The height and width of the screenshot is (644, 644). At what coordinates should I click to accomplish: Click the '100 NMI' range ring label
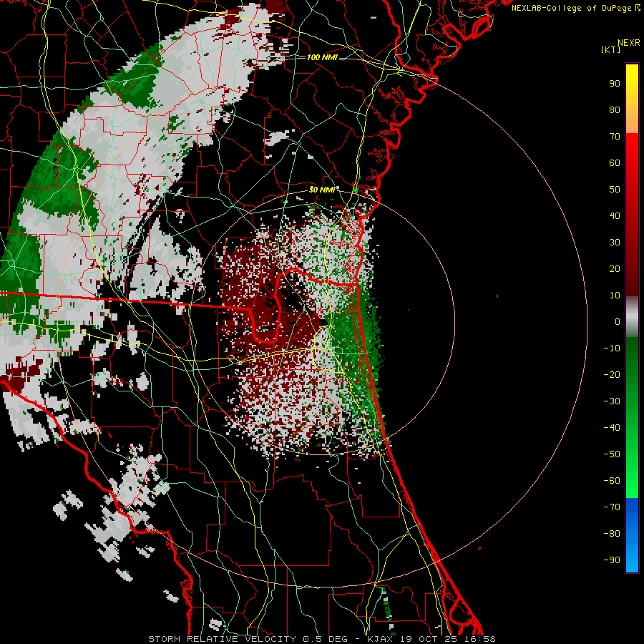(x=322, y=57)
